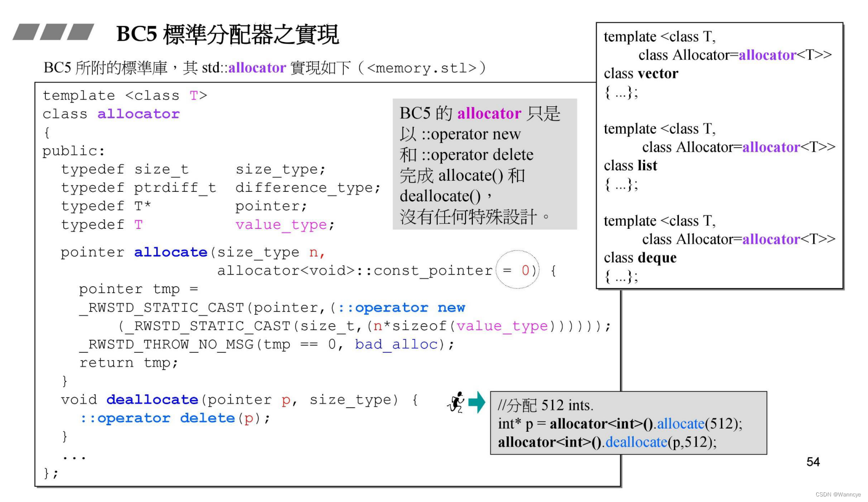The height and width of the screenshot is (502, 868).
Task: Click the blue 'allocate' function name in code
Action: (171, 252)
